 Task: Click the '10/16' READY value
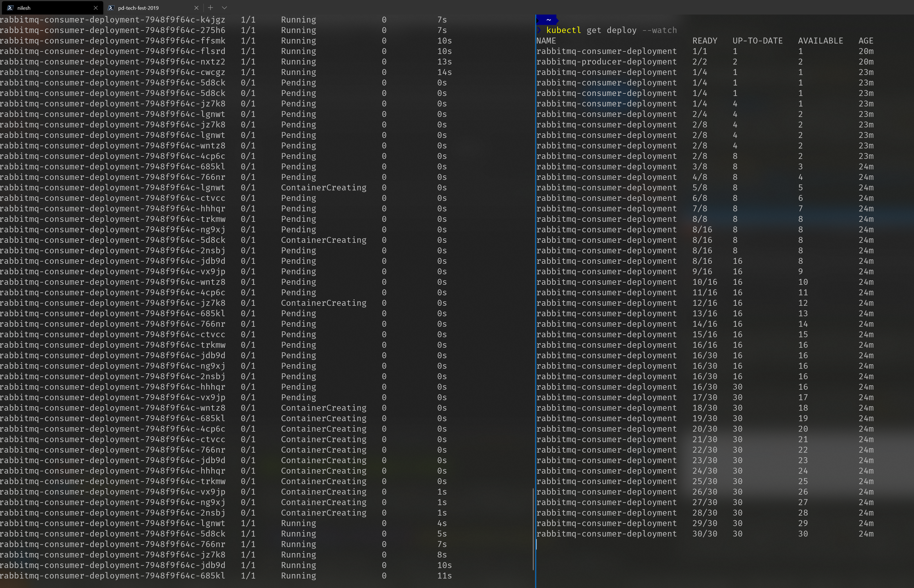point(705,282)
